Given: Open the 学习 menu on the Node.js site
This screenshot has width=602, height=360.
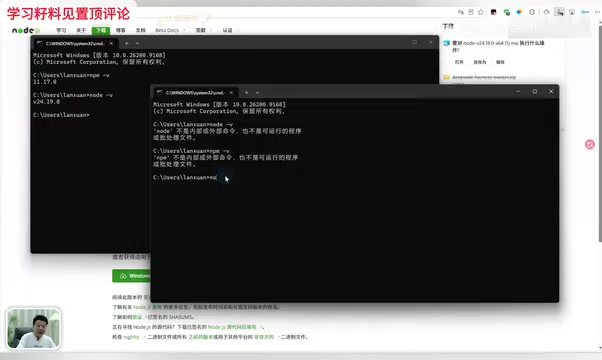Looking at the screenshot, I should click(x=61, y=30).
